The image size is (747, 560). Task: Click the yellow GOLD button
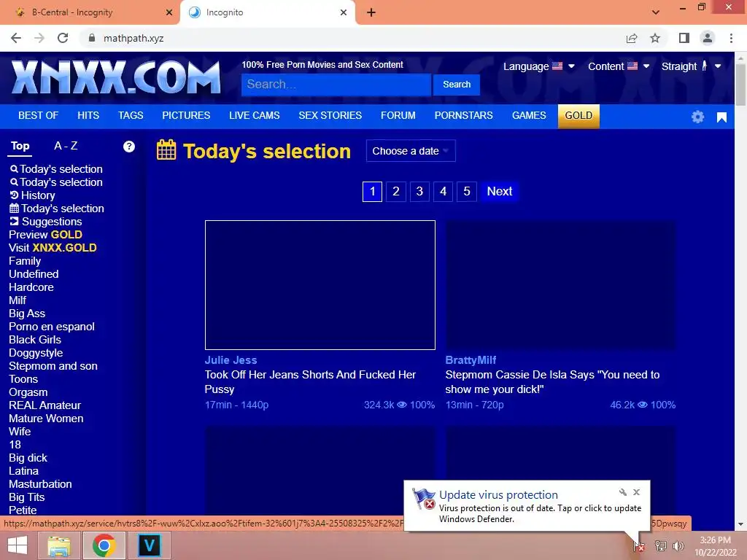click(578, 116)
